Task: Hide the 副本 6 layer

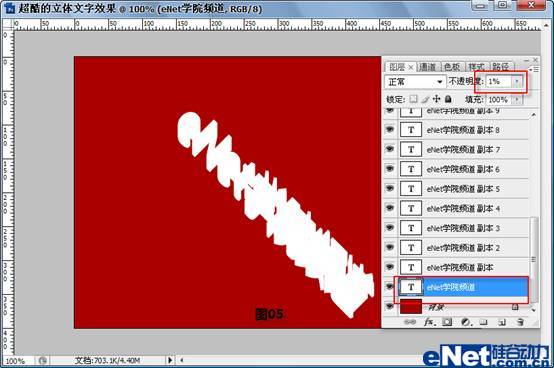Action: click(x=390, y=169)
